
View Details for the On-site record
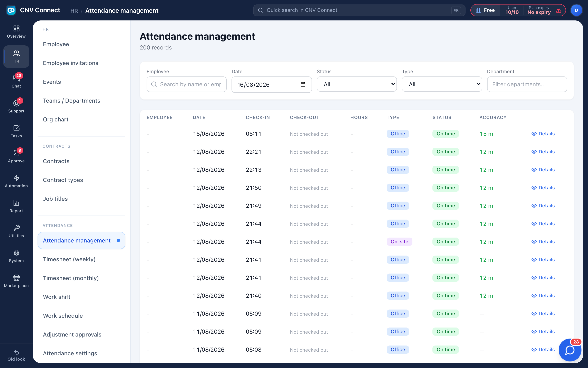click(543, 242)
